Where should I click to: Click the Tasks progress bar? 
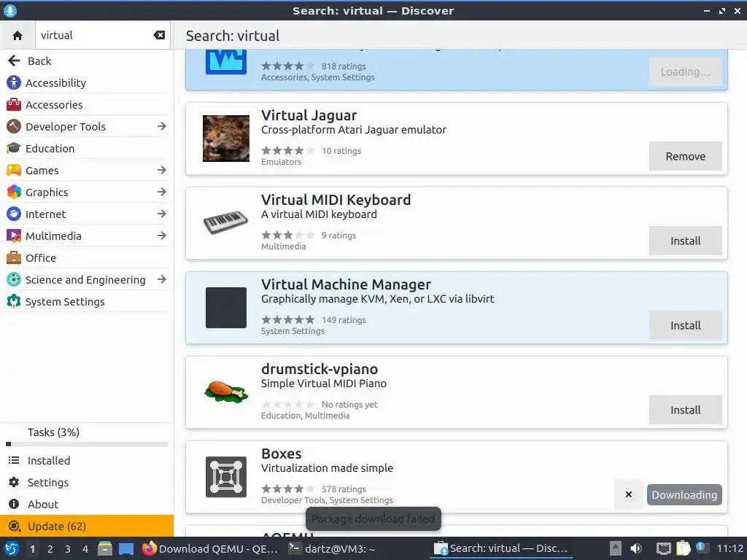87,444
